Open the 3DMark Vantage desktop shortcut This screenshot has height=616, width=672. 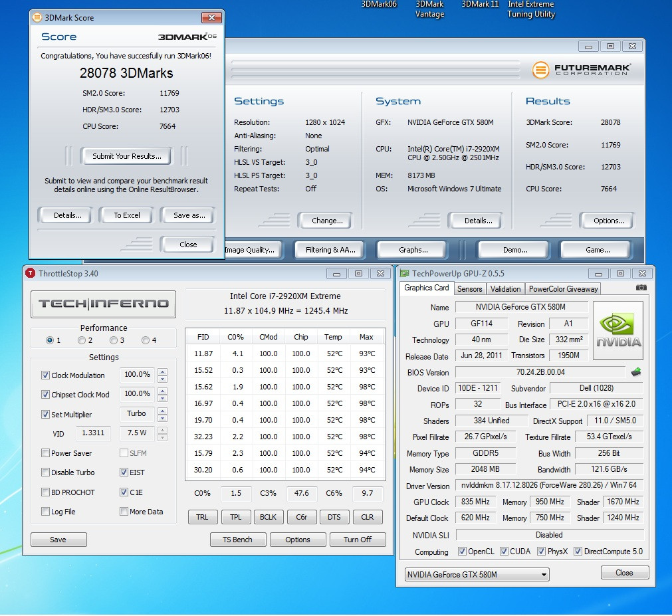pos(429,9)
